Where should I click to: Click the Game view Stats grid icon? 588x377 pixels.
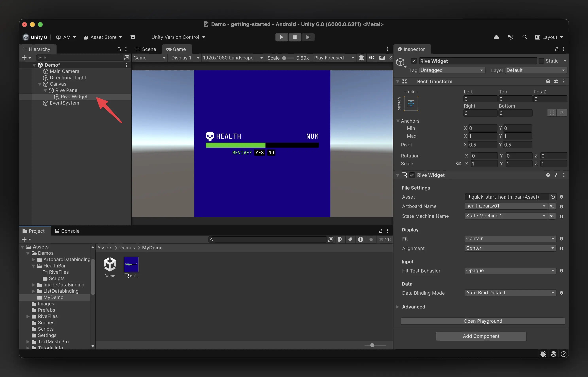(x=382, y=58)
